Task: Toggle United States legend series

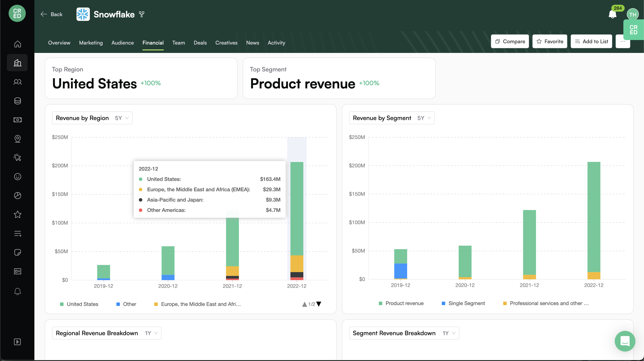Action: (x=79, y=304)
